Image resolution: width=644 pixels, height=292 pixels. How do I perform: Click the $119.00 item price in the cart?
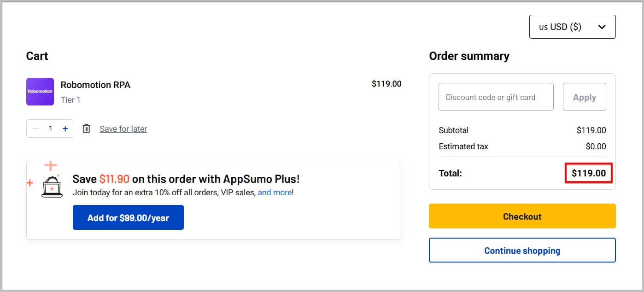[x=386, y=84]
